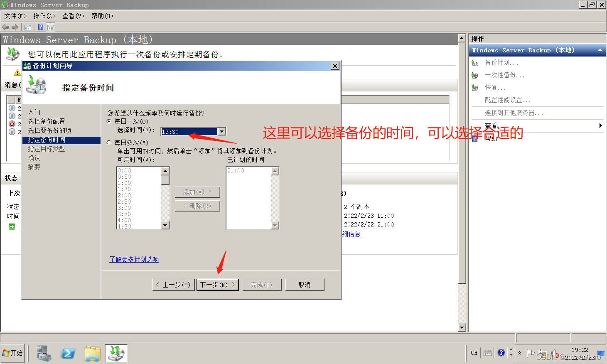
Task: Click the 完成(F) button
Action: click(261, 285)
